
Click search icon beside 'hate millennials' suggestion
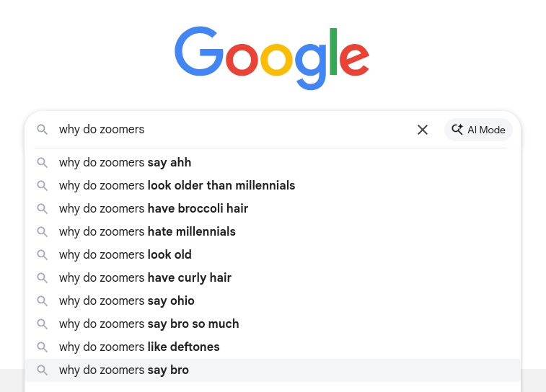pyautogui.click(x=43, y=231)
